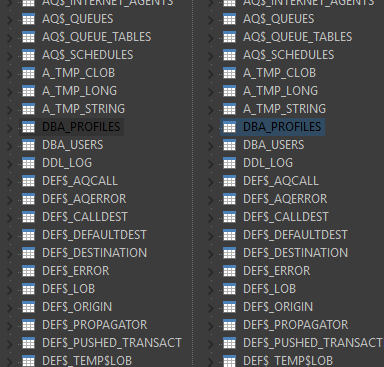This screenshot has width=384, height=367.
Task: Click the table icon of AQ$_QUEUES in the right panel
Action: pyautogui.click(x=229, y=19)
